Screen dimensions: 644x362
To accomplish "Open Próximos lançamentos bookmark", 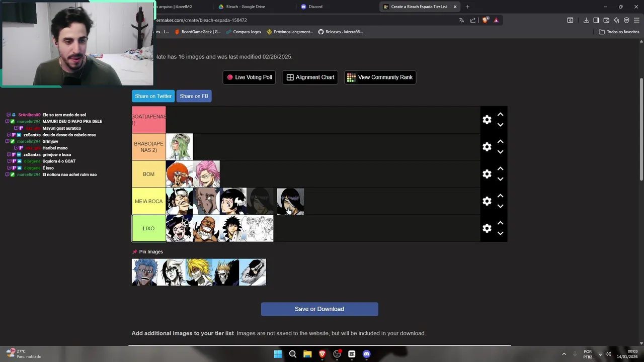I will click(290, 32).
